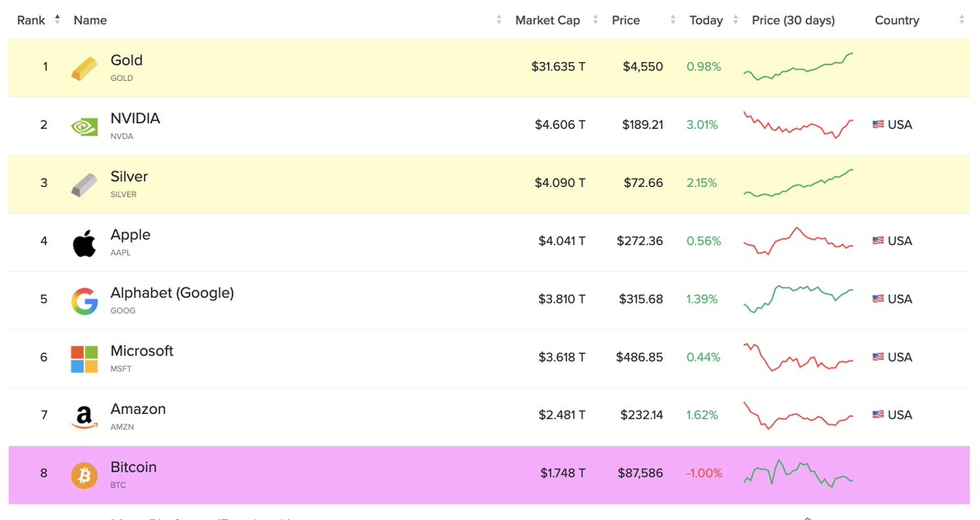Select the Bitcoin coin icon
The width and height of the screenshot is (980, 520).
point(84,473)
